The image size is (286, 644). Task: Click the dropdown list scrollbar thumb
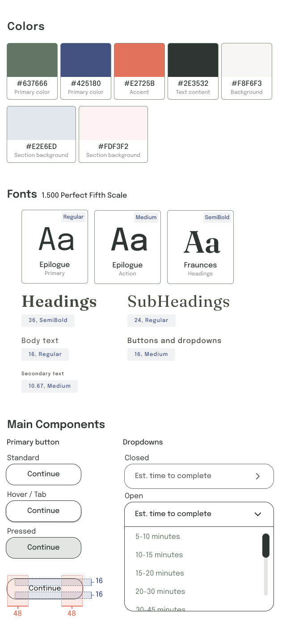[x=266, y=545]
